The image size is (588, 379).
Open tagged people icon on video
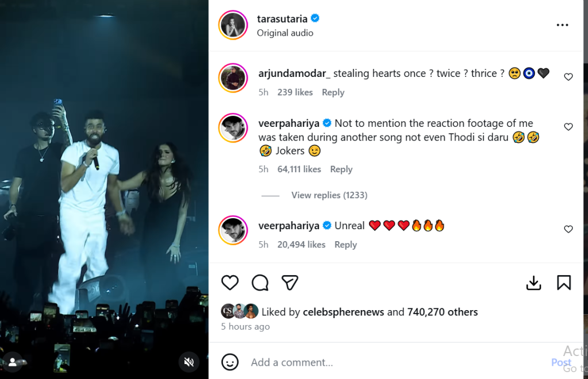tap(11, 362)
